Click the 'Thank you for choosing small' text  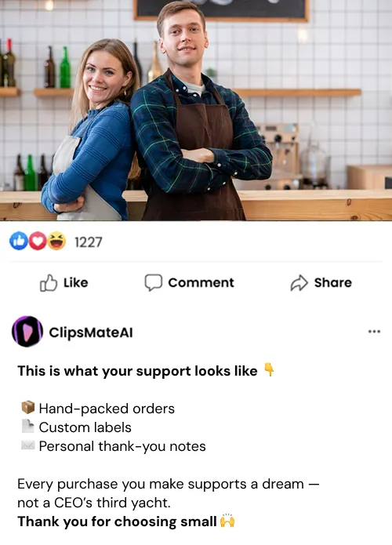pos(117,521)
